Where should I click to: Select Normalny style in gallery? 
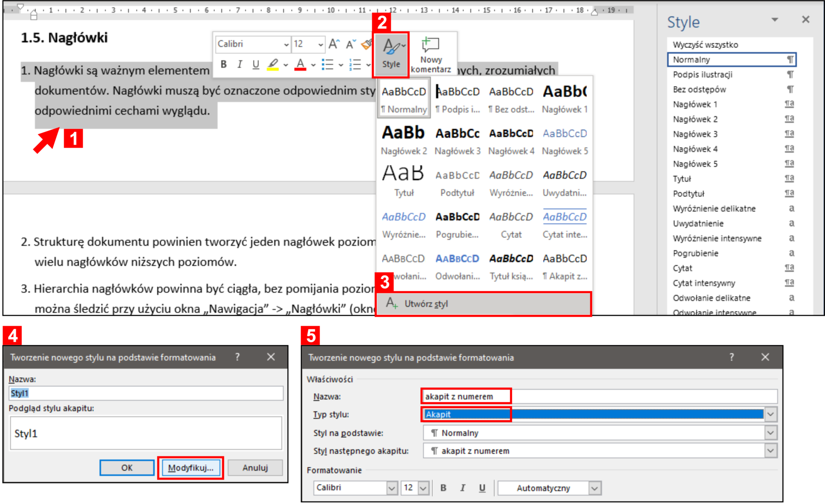click(404, 99)
